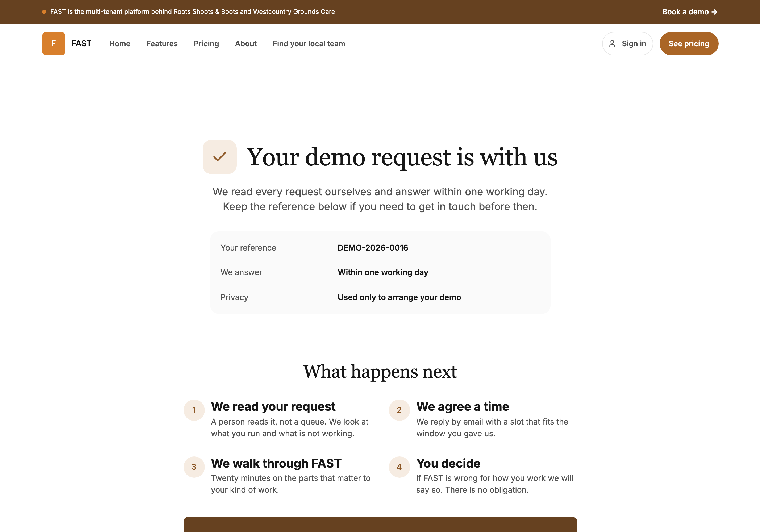Click the We answer label

[x=241, y=272]
